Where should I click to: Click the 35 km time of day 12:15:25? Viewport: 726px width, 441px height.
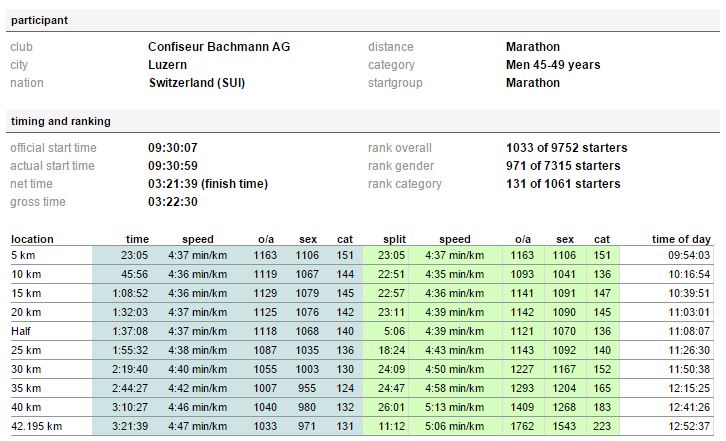(x=689, y=388)
